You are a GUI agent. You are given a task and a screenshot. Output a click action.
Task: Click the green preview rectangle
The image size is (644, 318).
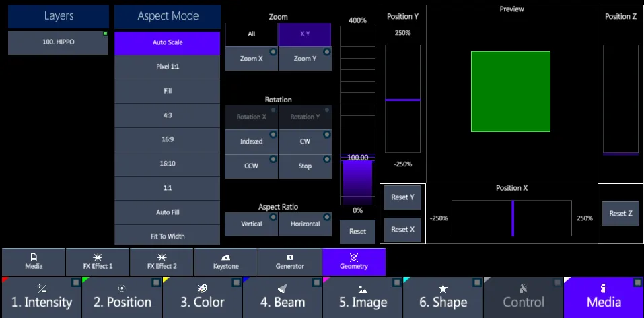point(511,92)
